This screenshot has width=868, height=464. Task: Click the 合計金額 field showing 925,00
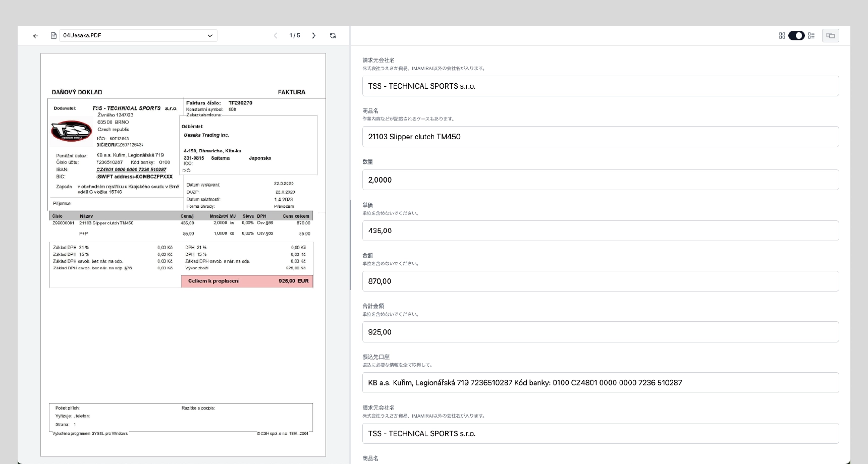click(x=600, y=332)
